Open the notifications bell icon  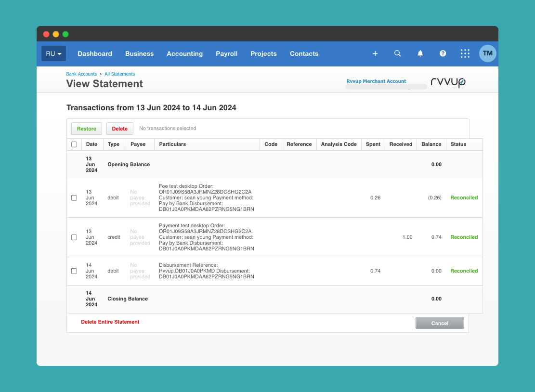coord(420,53)
